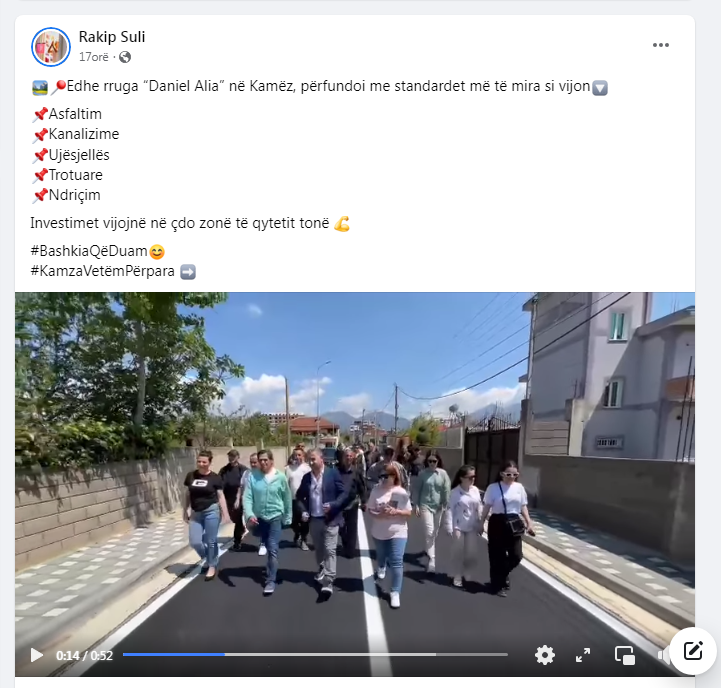Open the Rakip Suli profile name link

tap(112, 37)
